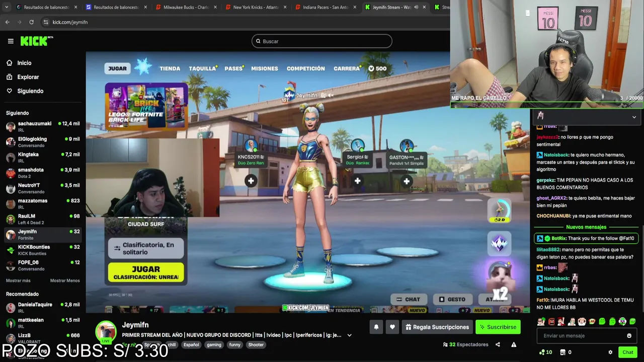This screenshot has height=362, width=644.
Task: Click the snowflake icon beside JUGAR
Action: [x=144, y=67]
